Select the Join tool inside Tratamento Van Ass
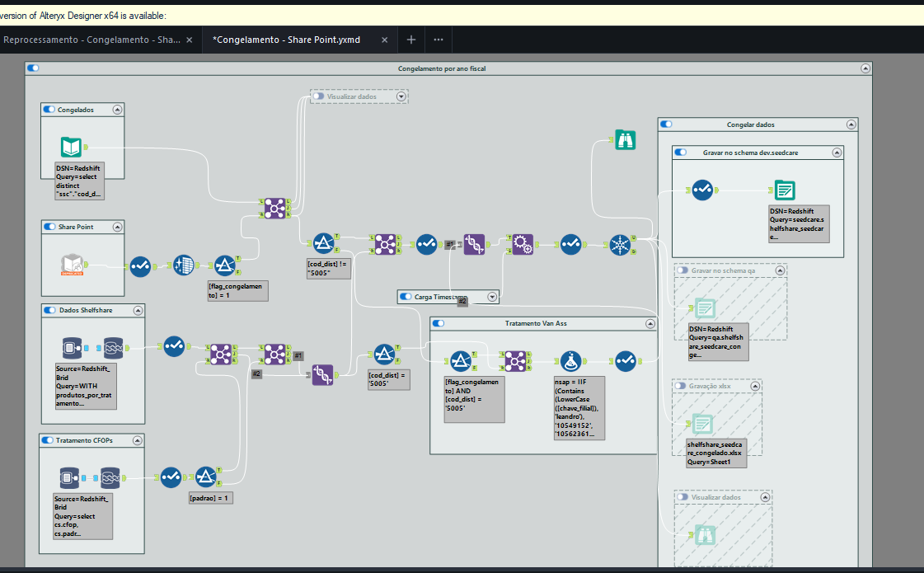924x573 pixels. pyautogui.click(x=515, y=361)
